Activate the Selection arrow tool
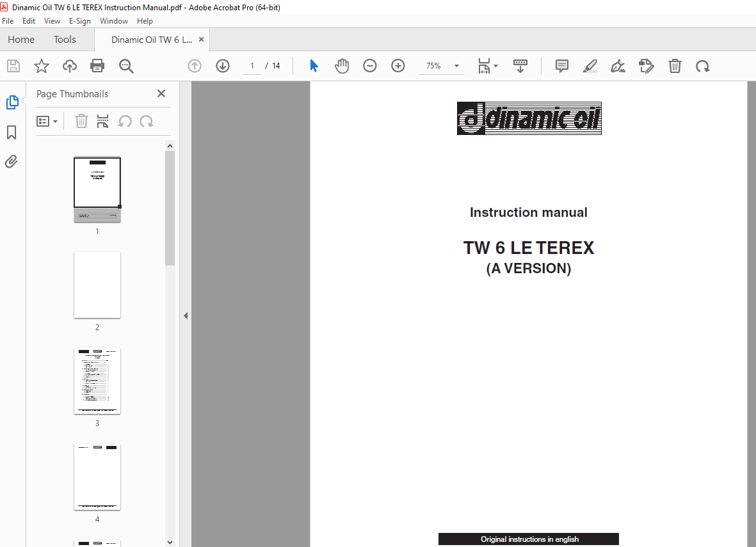Image resolution: width=756 pixels, height=547 pixels. coord(314,66)
